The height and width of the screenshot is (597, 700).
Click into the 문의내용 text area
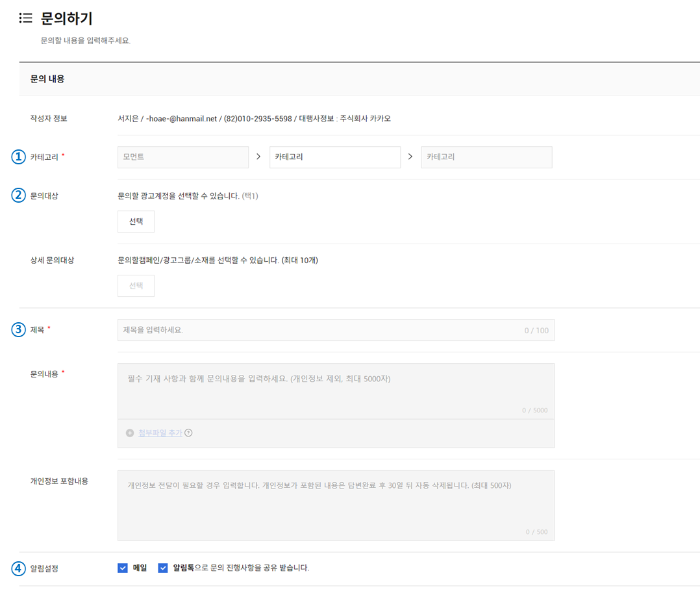click(x=336, y=390)
